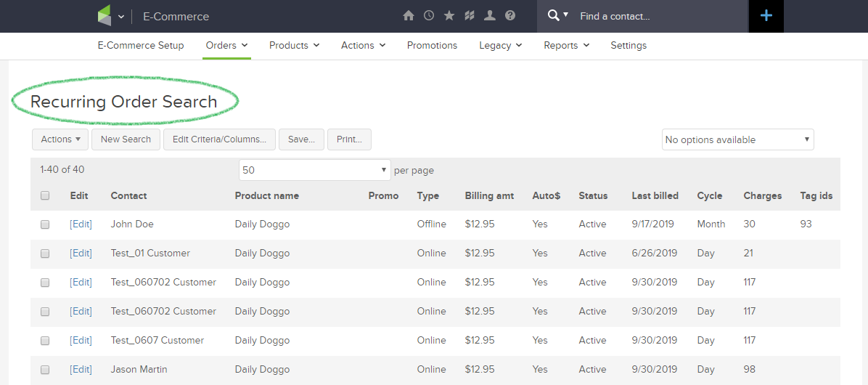Click the 9/17/2019 last billed date
The width and height of the screenshot is (868, 385).
655,224
